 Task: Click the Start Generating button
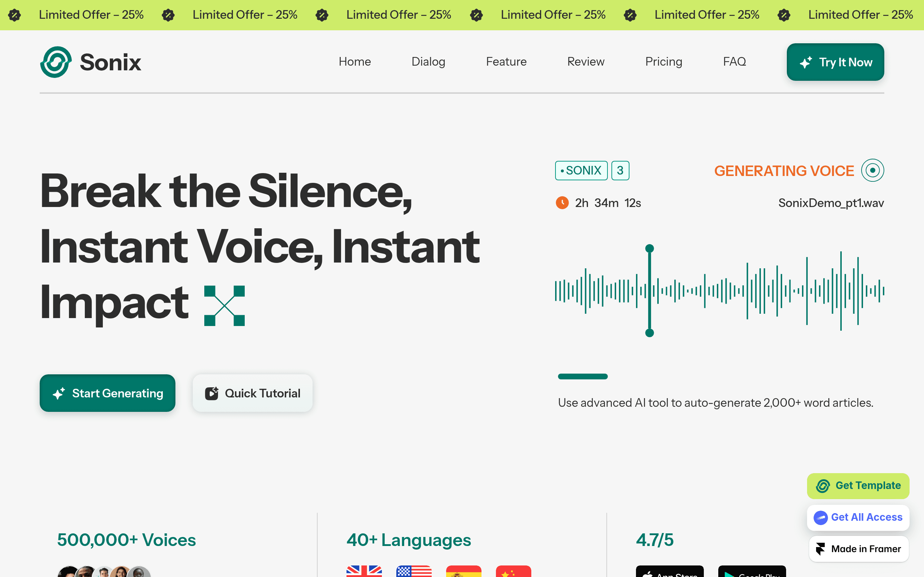[x=107, y=393]
